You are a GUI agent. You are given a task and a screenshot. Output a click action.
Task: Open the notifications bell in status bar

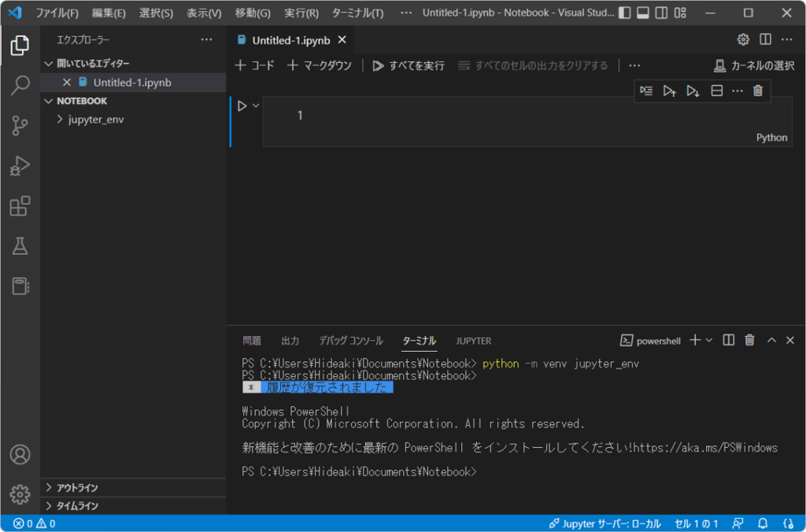click(x=762, y=523)
